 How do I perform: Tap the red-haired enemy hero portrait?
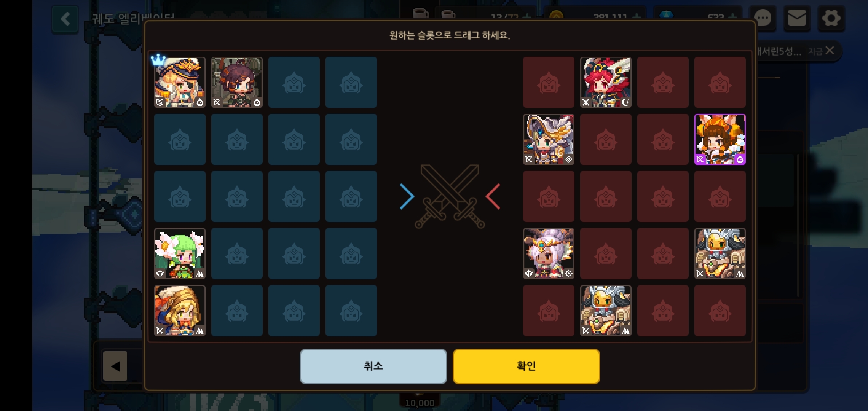pos(606,82)
